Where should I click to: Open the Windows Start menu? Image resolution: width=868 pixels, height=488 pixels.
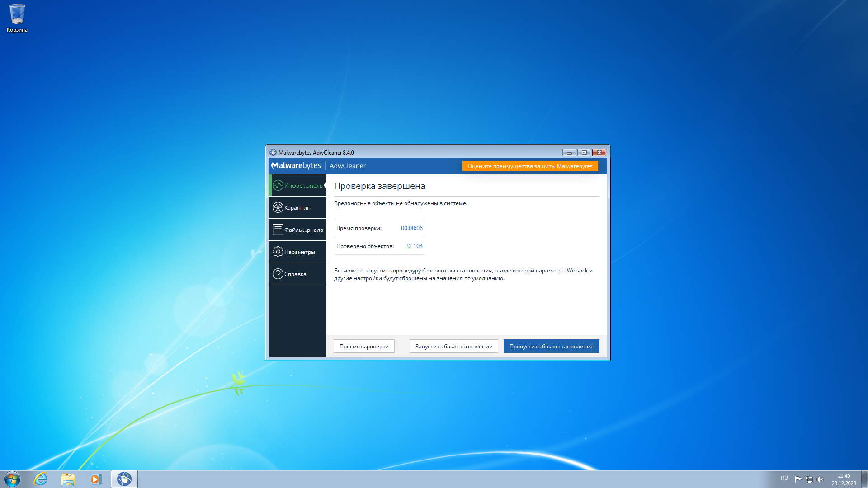point(12,479)
